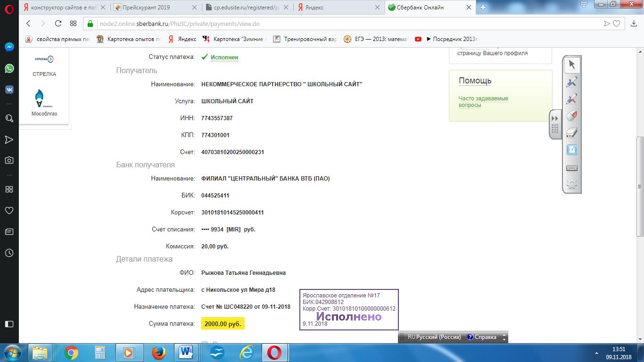
Task: Go back to the previous page
Action: (x=28, y=24)
